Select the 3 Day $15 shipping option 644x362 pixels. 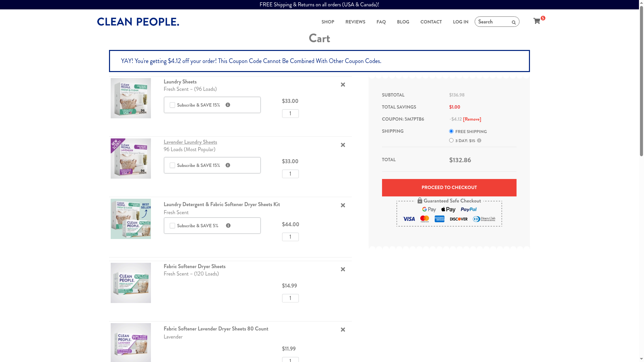click(x=451, y=140)
